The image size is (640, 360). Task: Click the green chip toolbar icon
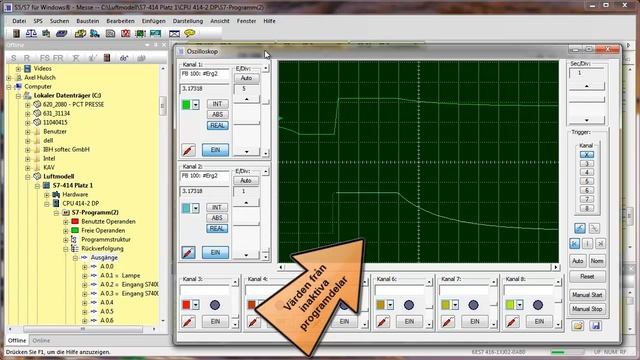[x=140, y=33]
